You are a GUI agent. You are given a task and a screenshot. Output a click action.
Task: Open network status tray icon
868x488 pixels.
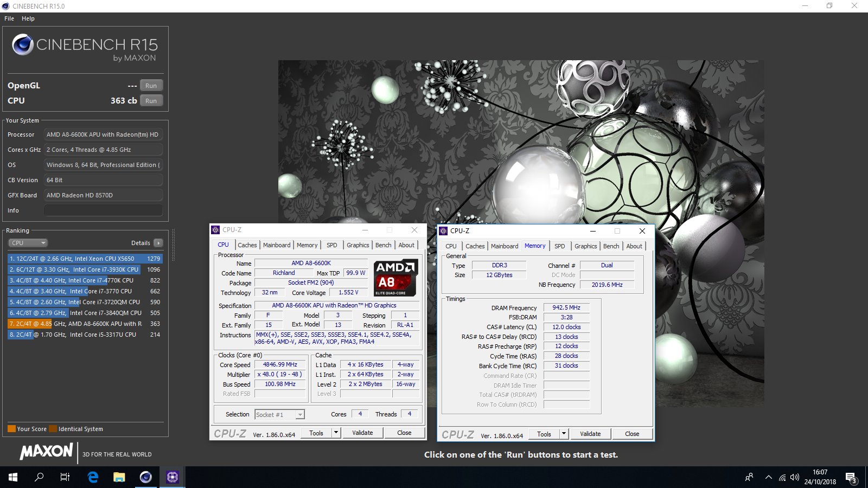[x=782, y=477]
